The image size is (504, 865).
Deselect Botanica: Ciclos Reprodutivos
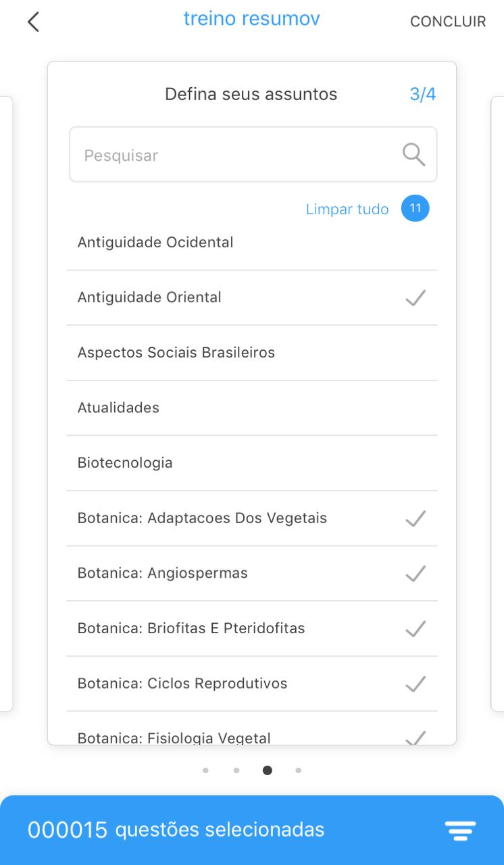click(x=415, y=684)
